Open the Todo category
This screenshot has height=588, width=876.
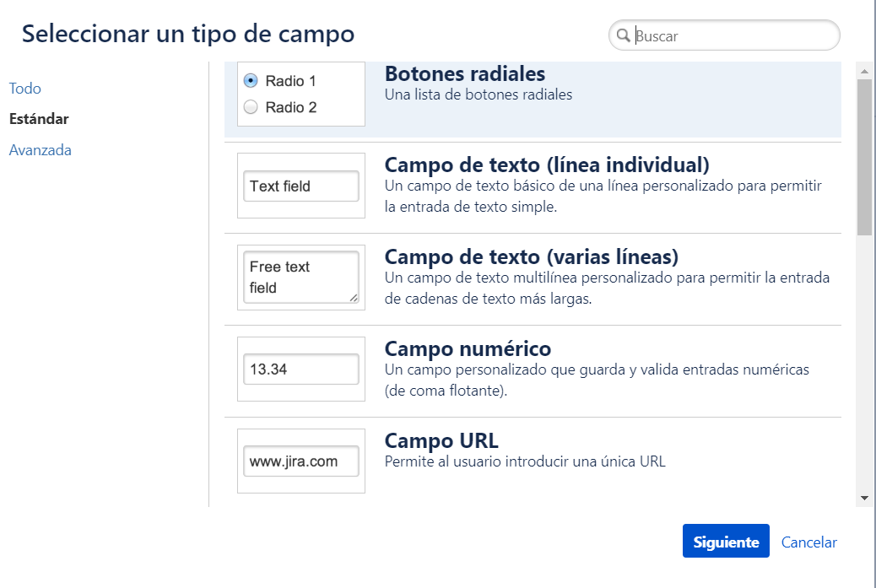[x=25, y=89]
